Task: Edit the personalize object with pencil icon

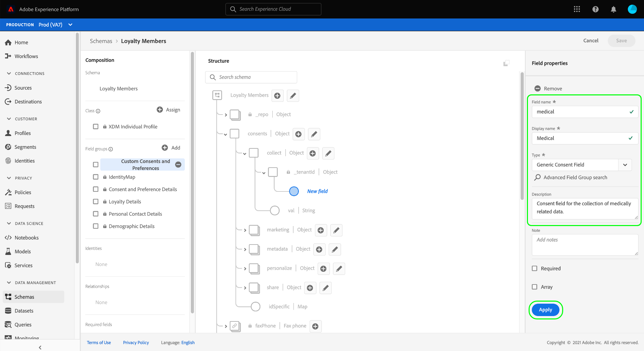Action: [339, 268]
